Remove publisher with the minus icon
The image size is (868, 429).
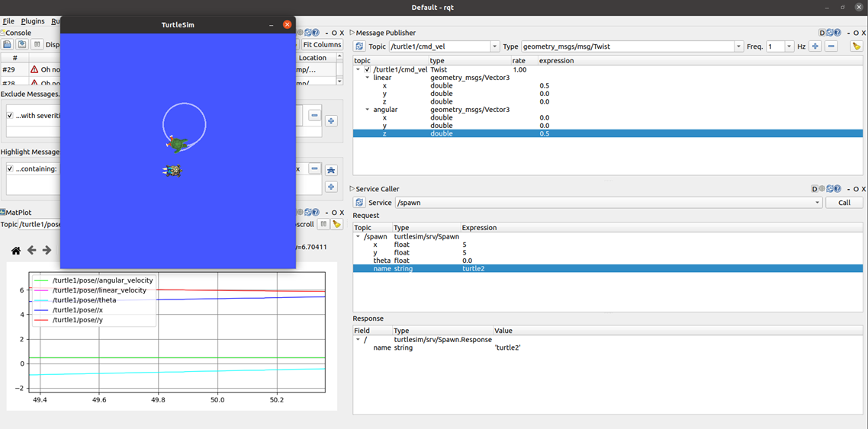pos(831,46)
